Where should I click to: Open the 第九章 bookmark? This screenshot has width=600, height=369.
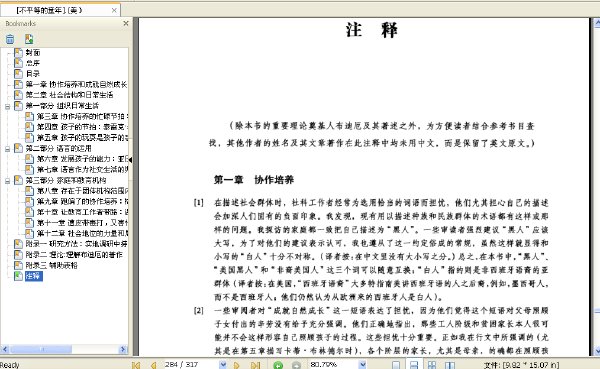point(82,201)
